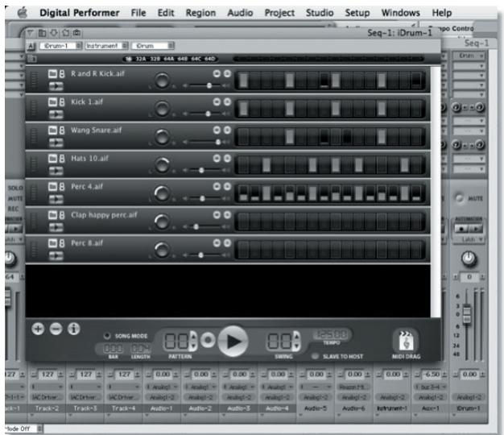Remove channel with the minus button

pyautogui.click(x=56, y=329)
